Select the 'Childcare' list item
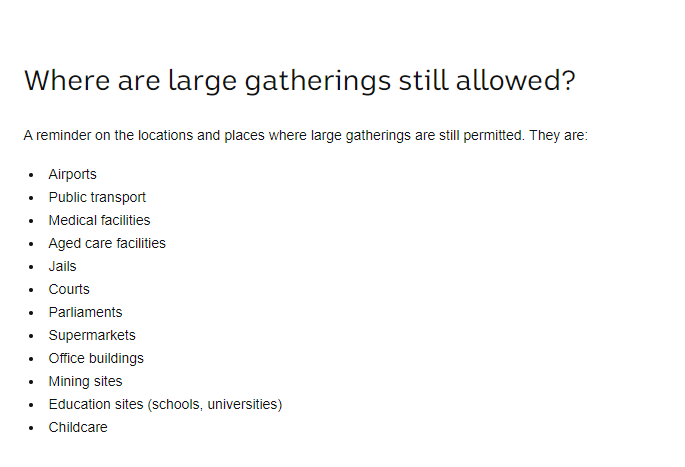 tap(78, 427)
